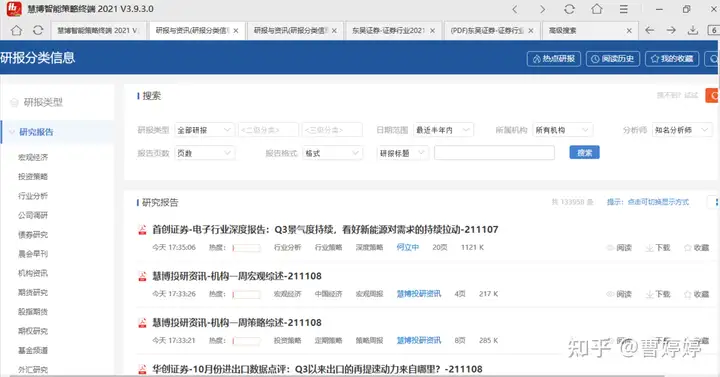Collapse the 研究报告 sidebar section
The height and width of the screenshot is (377, 720).
[x=12, y=132]
